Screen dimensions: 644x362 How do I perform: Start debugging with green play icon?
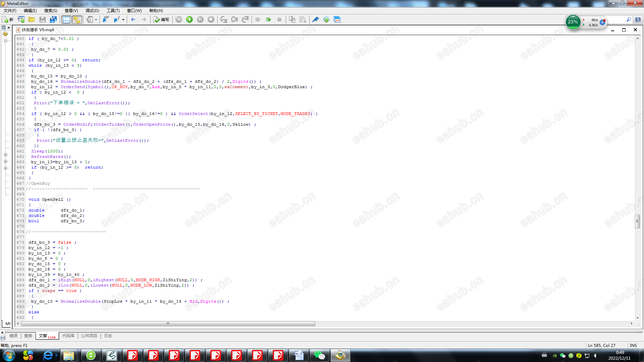(190, 19)
